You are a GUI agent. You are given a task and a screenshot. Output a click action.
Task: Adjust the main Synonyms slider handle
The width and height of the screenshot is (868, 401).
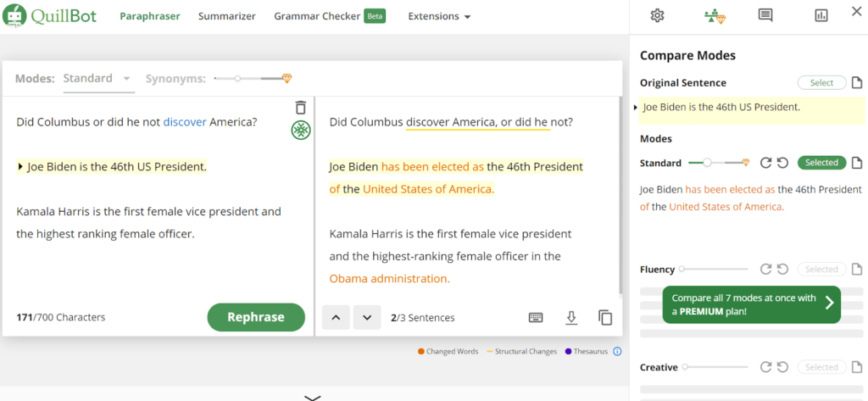(237, 79)
